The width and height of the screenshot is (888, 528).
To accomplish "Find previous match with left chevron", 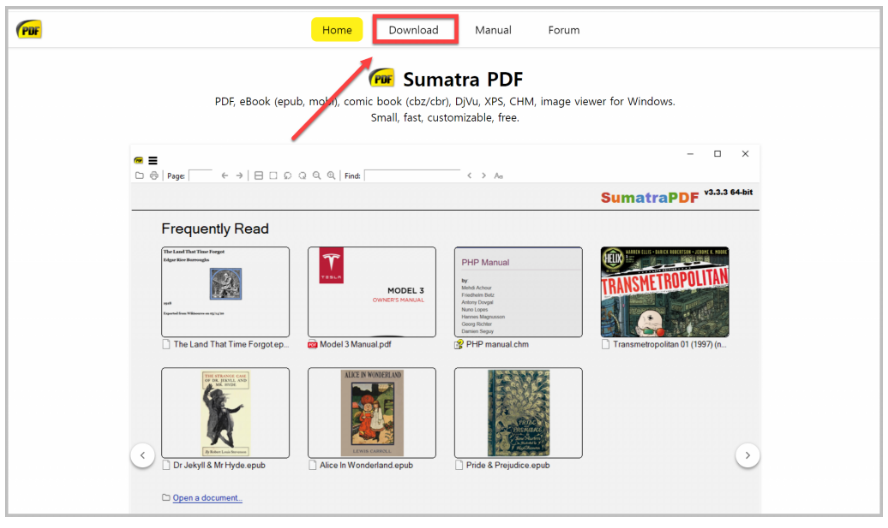I will pos(469,176).
